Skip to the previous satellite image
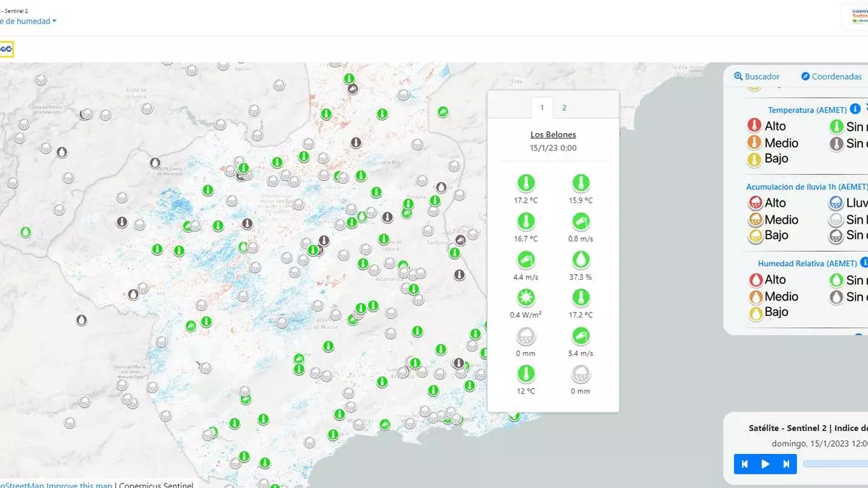 pos(744,464)
